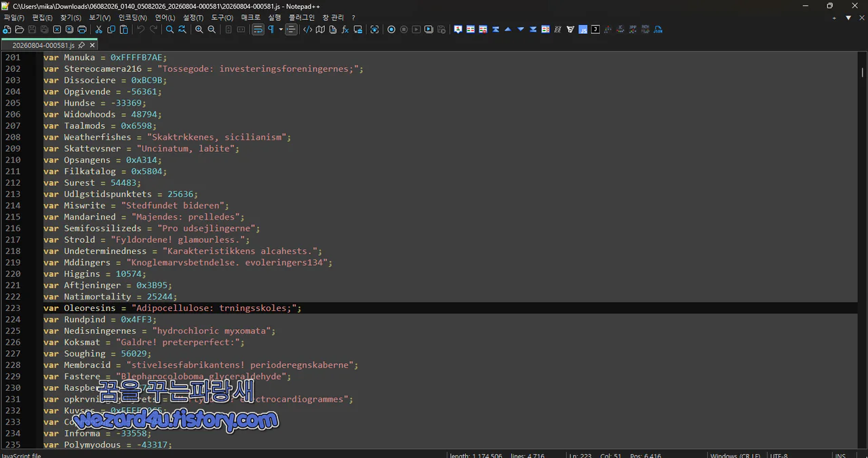The height and width of the screenshot is (458, 868).
Task: Click the Paste clipboard icon
Action: [x=123, y=30]
